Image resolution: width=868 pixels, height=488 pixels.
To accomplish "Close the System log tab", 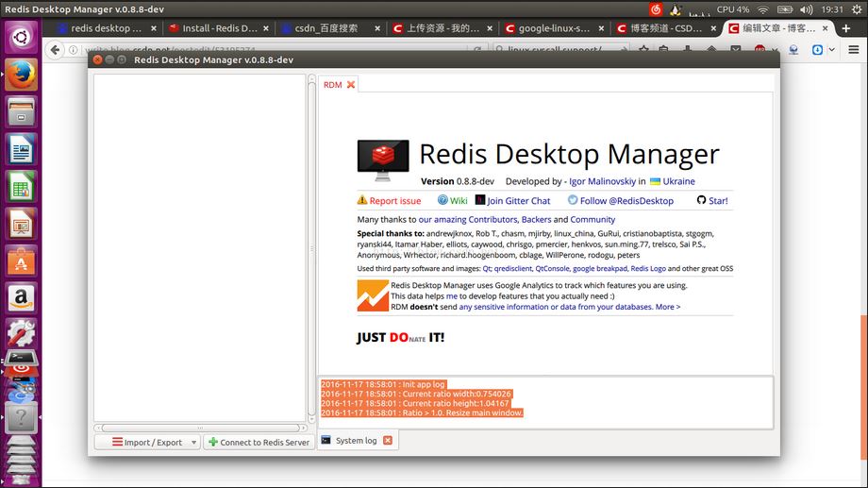I will pos(388,441).
